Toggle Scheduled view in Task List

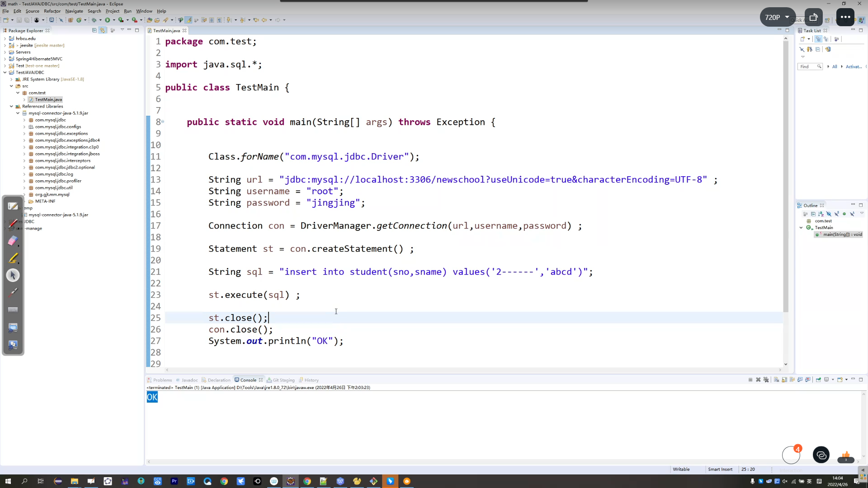pos(826,39)
